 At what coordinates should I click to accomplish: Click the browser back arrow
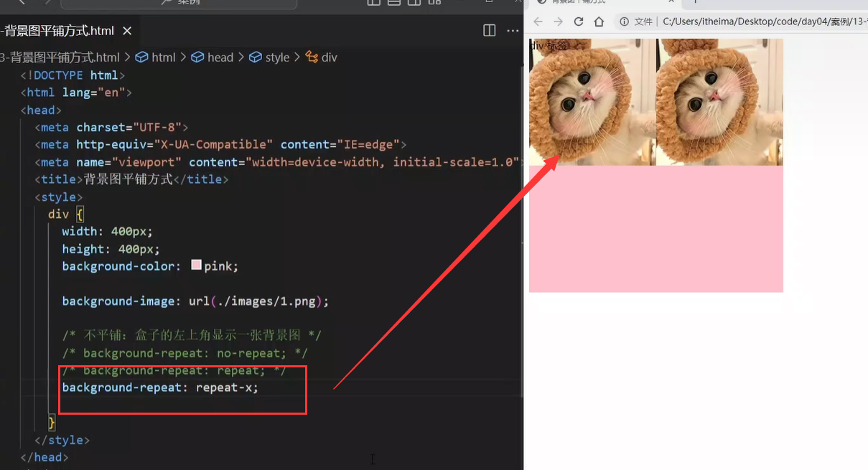pyautogui.click(x=538, y=22)
